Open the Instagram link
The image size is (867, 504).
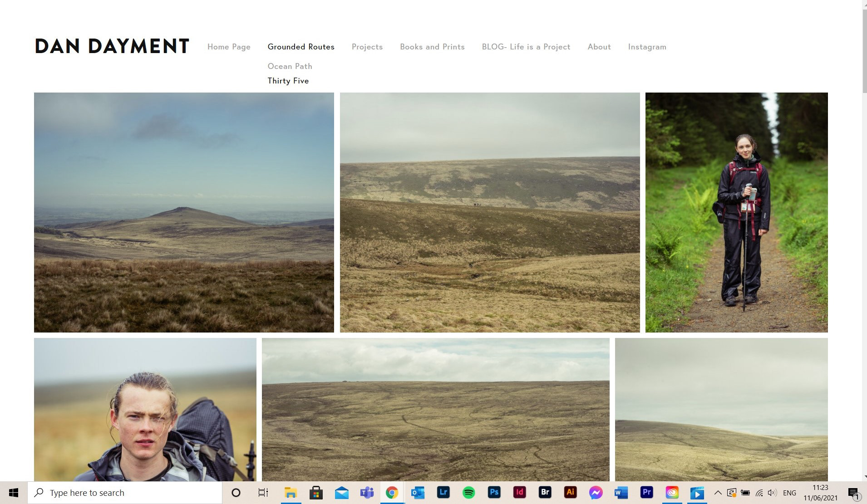[x=647, y=47]
